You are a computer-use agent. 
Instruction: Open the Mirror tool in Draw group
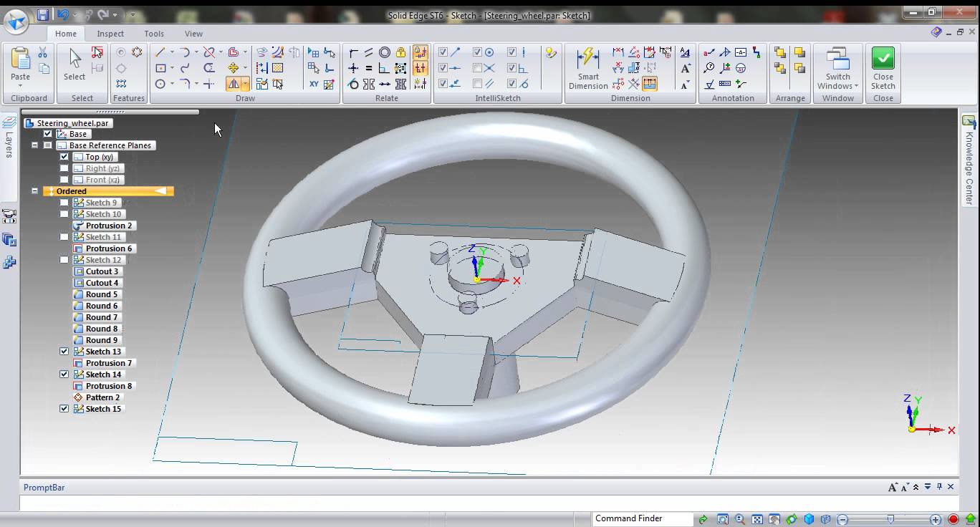pyautogui.click(x=234, y=84)
